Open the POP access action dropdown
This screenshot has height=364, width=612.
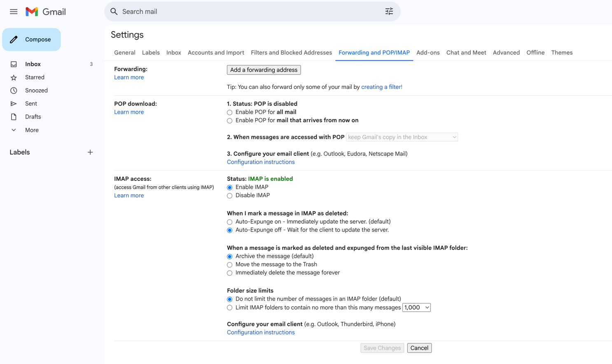(x=402, y=137)
